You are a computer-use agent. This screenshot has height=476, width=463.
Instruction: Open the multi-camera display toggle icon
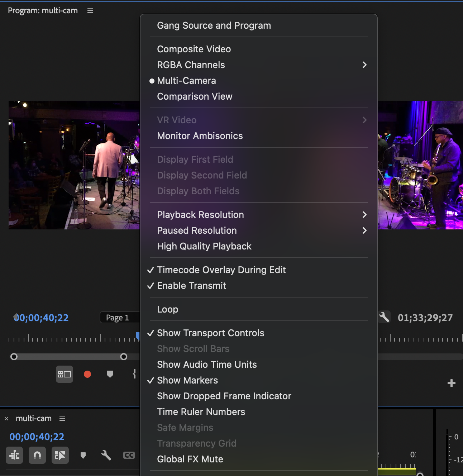[65, 374]
